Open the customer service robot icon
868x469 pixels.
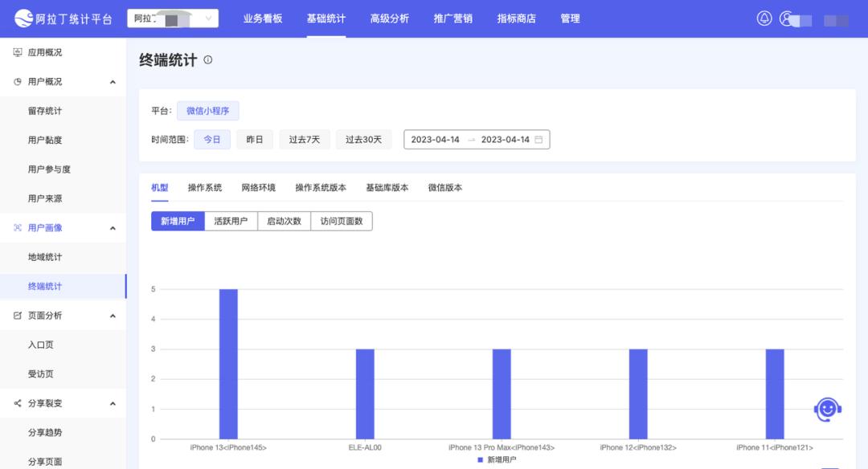point(826,408)
